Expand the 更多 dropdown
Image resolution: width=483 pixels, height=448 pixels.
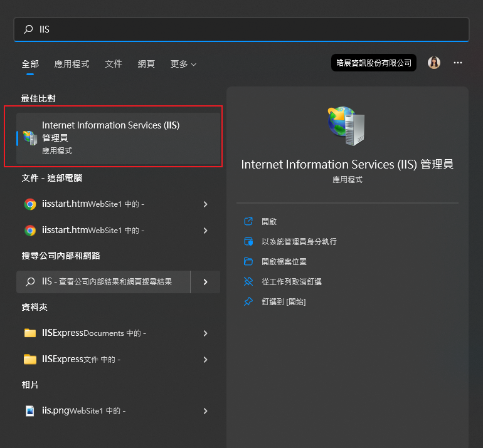(x=183, y=64)
